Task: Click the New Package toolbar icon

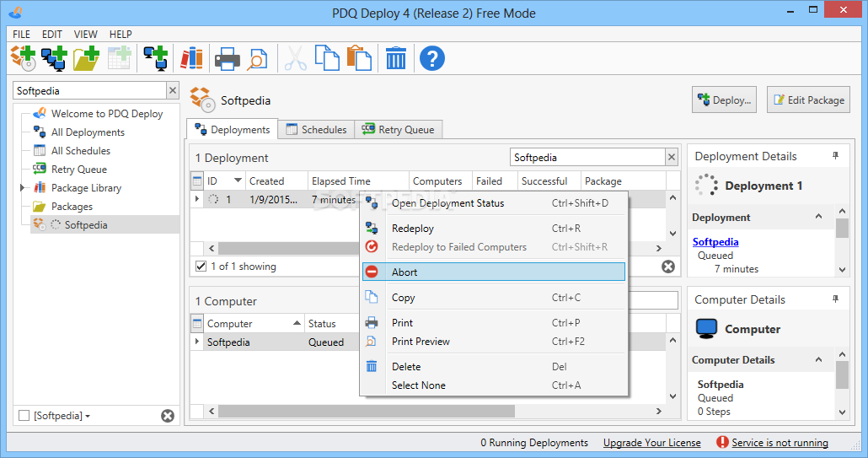Action: coord(24,58)
